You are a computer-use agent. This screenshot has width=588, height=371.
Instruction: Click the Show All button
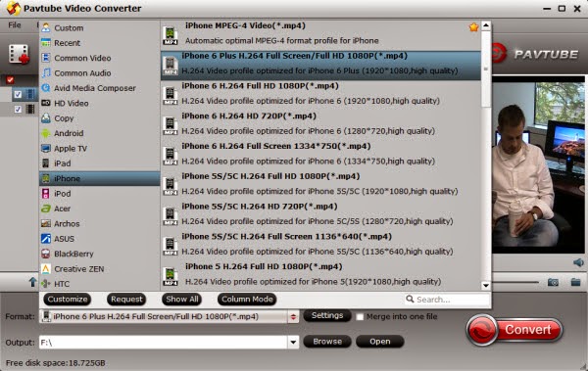pos(182,299)
